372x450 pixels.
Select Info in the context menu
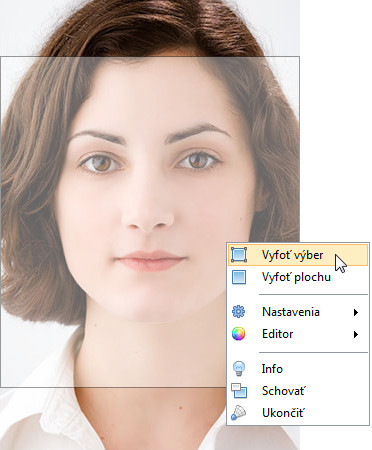click(x=298, y=369)
